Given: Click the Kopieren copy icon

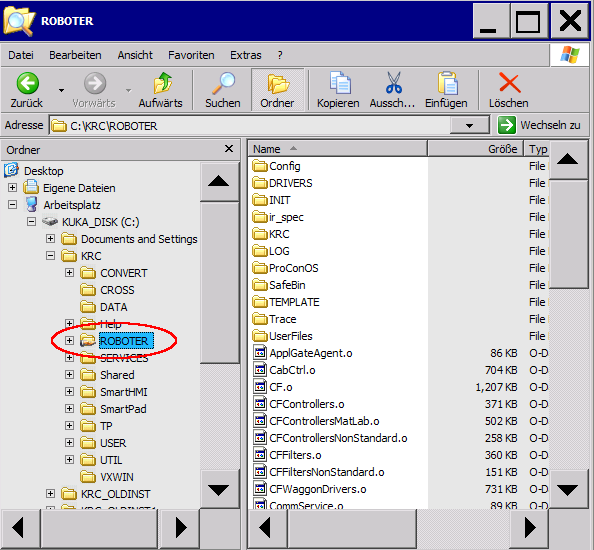Looking at the screenshot, I should [340, 83].
